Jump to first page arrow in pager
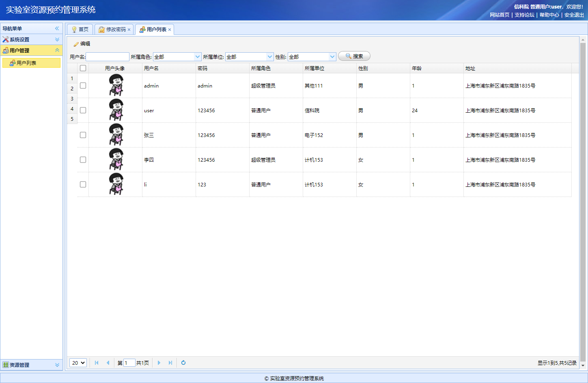588x383 pixels. click(x=97, y=363)
